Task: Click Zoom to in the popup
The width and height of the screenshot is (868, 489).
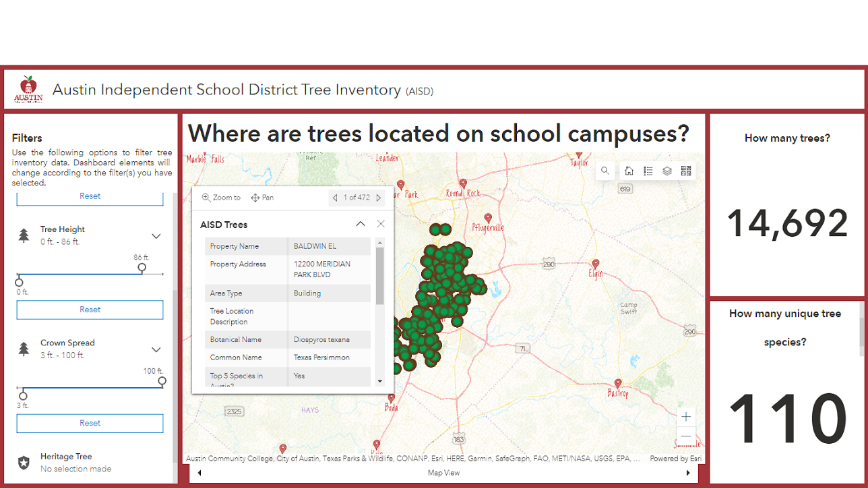Action: pyautogui.click(x=221, y=198)
